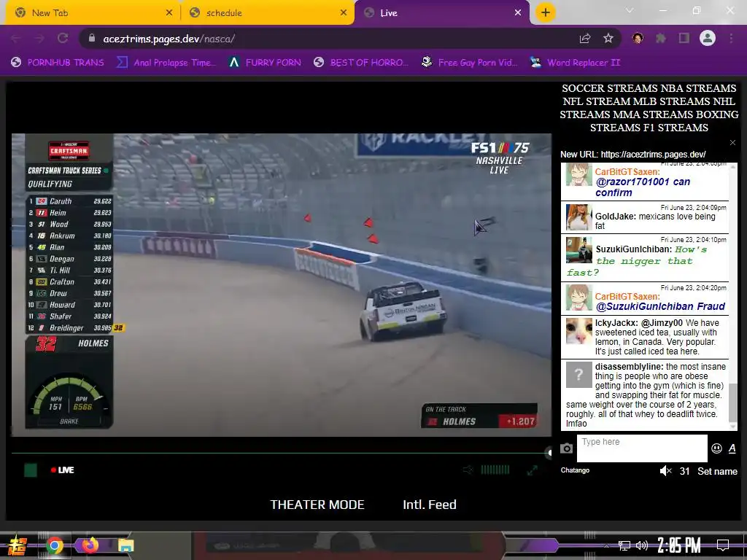Open Firefox from the taskbar
This screenshot has height=560, width=747.
point(90,545)
